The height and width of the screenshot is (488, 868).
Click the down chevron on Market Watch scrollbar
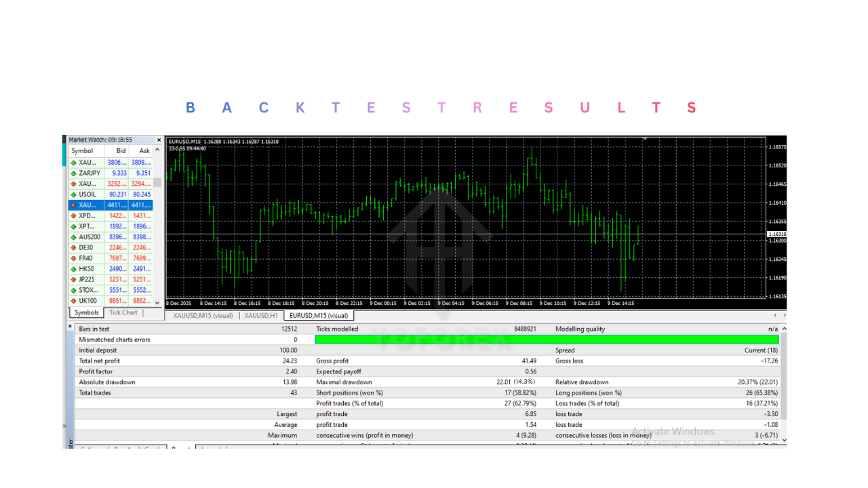tap(158, 302)
